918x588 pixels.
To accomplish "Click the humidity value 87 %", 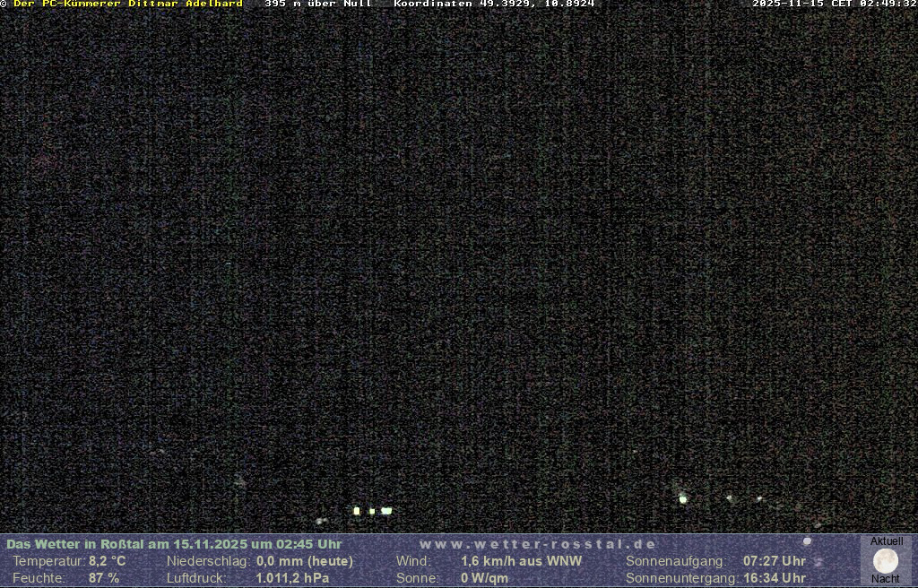I will tap(103, 578).
